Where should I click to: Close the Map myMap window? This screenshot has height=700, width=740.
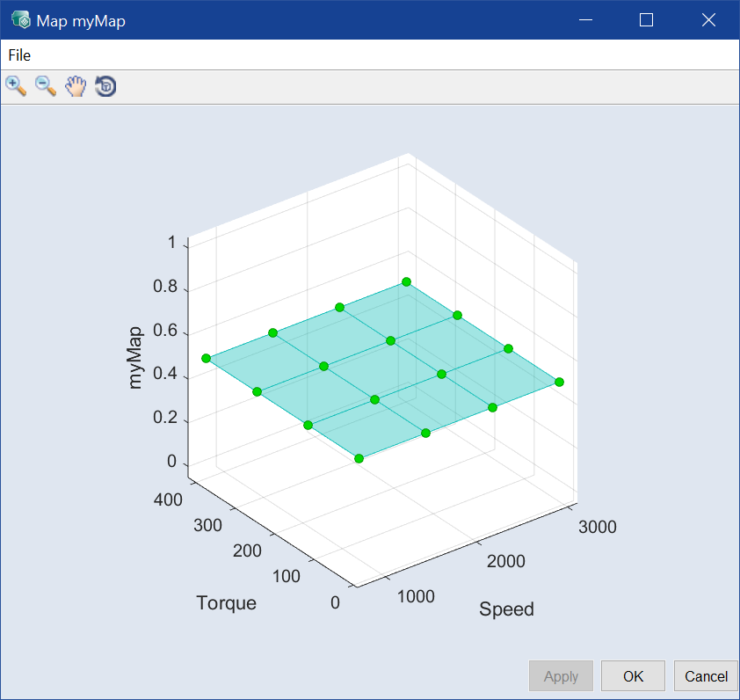coord(708,20)
